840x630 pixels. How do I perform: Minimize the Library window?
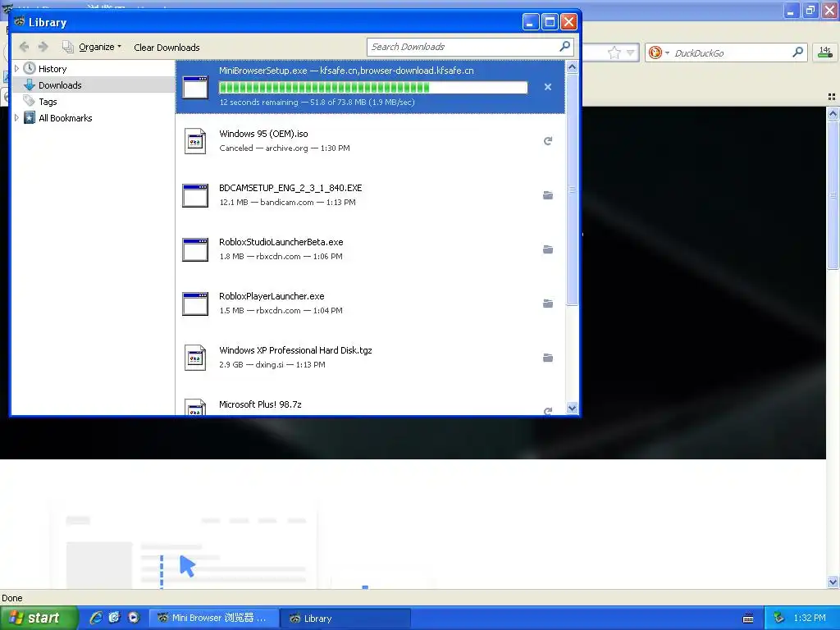[531, 22]
